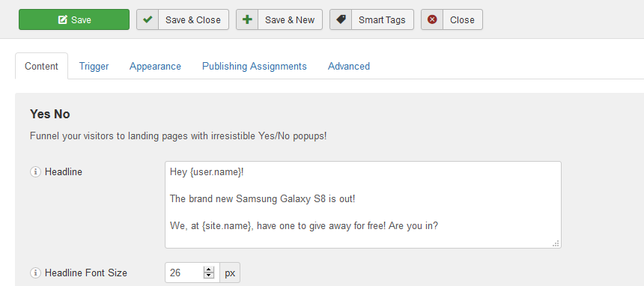This screenshot has width=644, height=286.
Task: Decrease Headline Font Size with down arrow
Action: [x=209, y=276]
